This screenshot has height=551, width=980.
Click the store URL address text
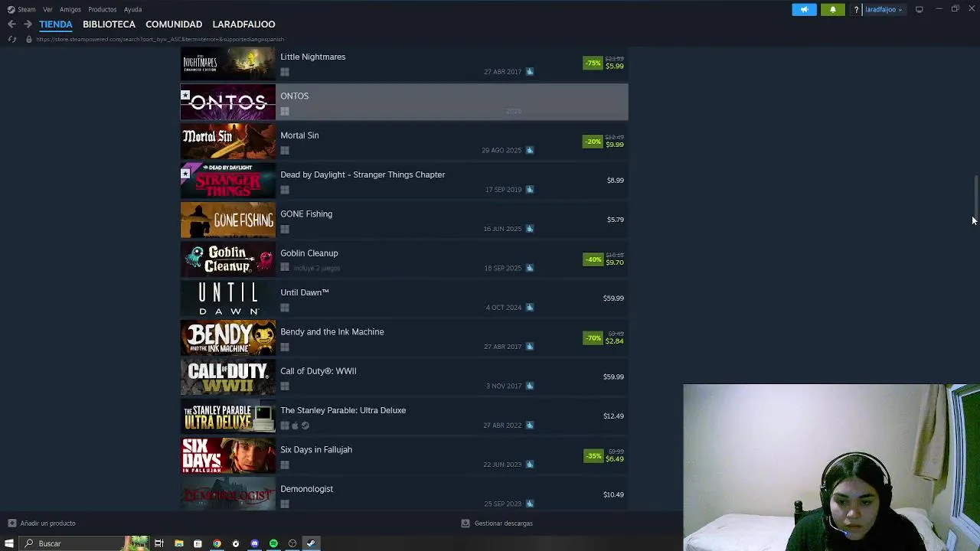point(160,39)
